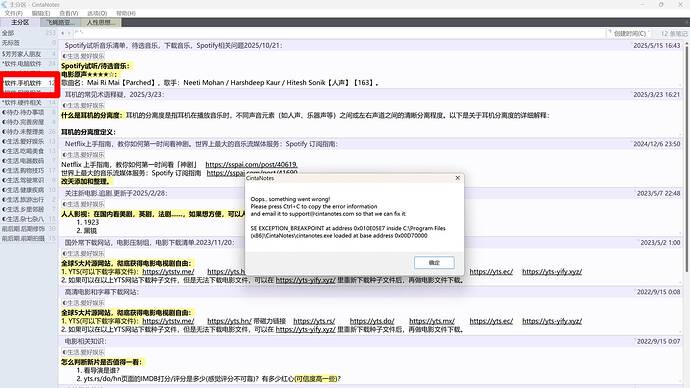The height and width of the screenshot is (388, 690).
Task: Click the CintaNotes app icon in title bar
Action: tap(4, 4)
